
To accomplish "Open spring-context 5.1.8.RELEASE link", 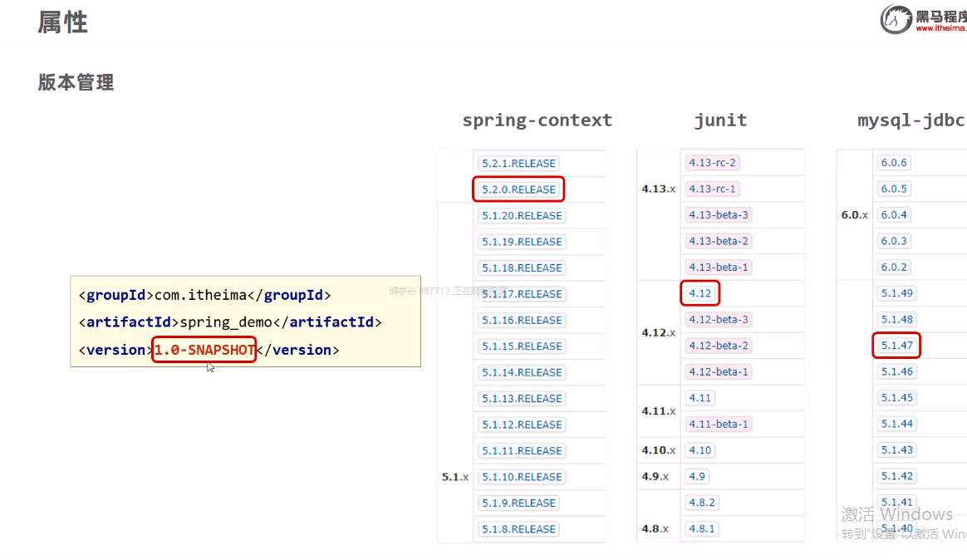I will tap(518, 529).
